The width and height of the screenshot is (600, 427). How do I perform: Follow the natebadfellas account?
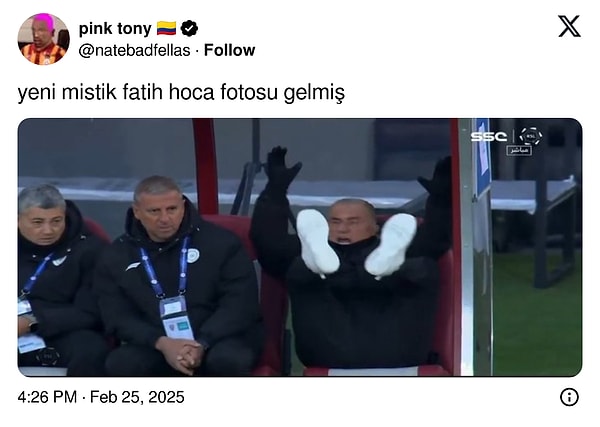click(x=230, y=50)
